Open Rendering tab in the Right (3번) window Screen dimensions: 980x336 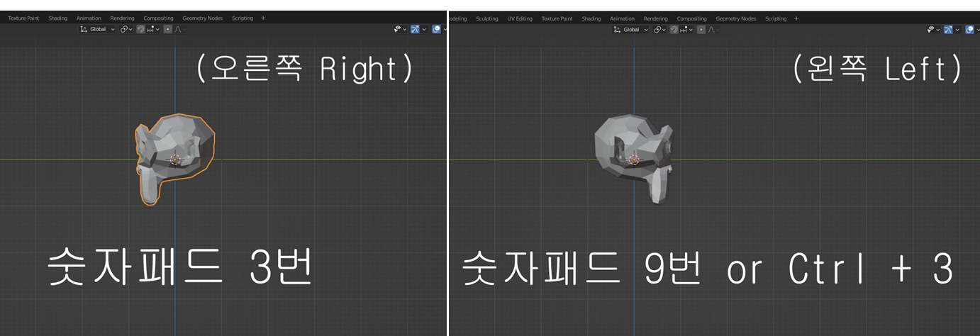pyautogui.click(x=123, y=18)
